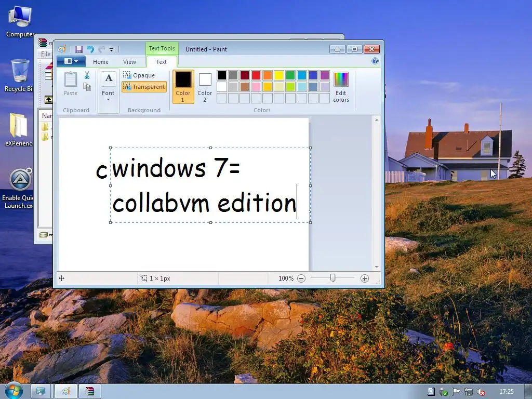Pick the green color swatch
532x399 pixels.
pyautogui.click(x=290, y=75)
